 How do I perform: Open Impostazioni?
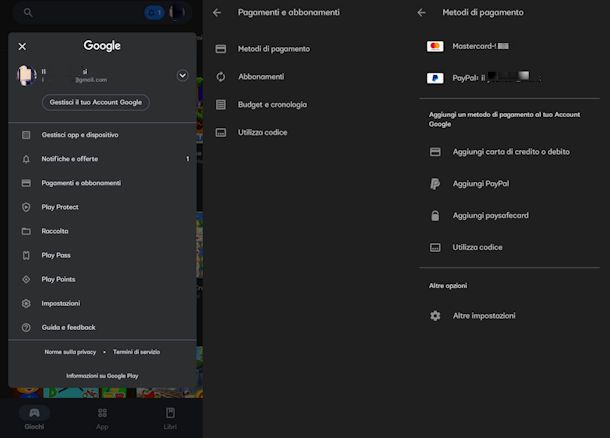[102, 303]
